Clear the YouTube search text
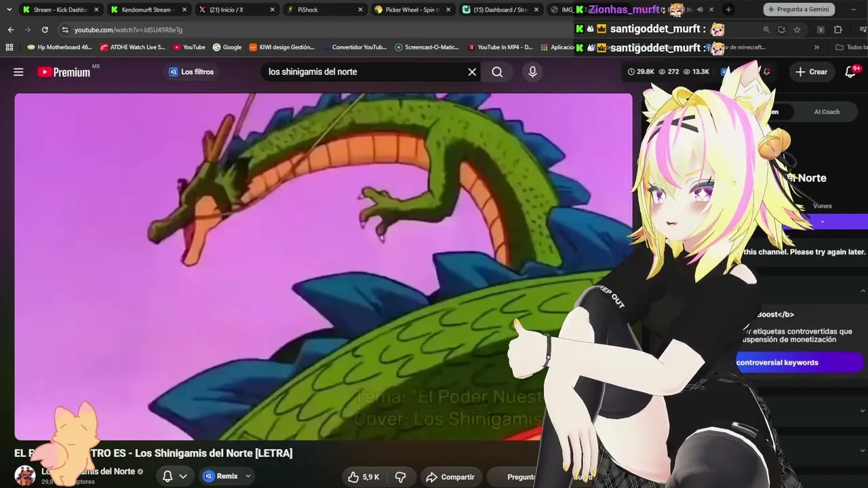The height and width of the screenshot is (488, 868). coord(472,72)
